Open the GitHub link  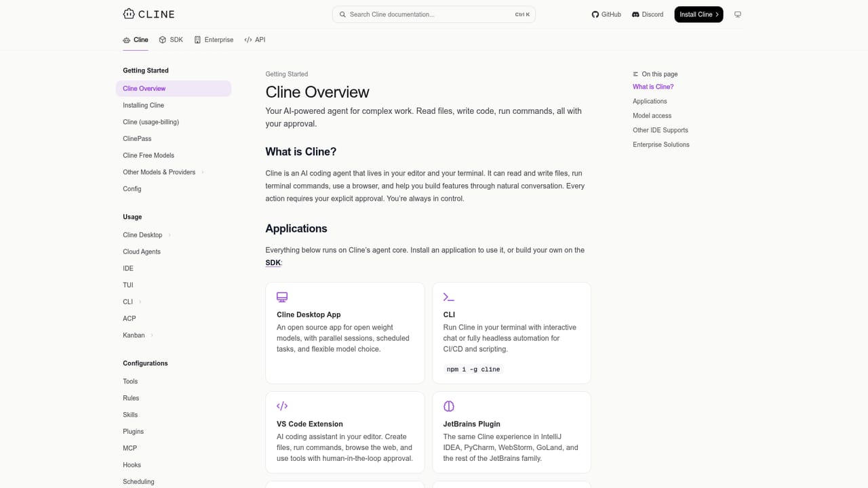(606, 14)
